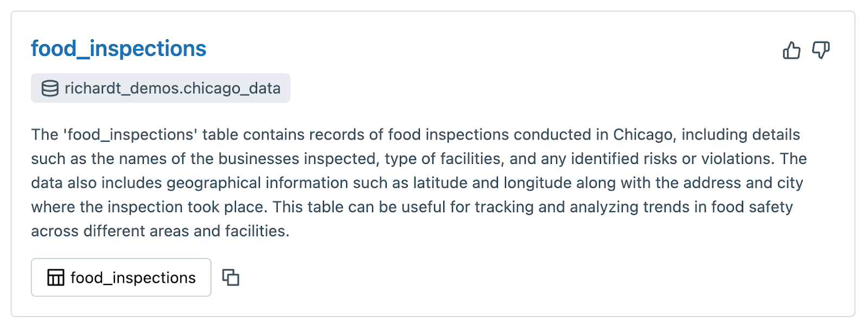Click "across different areas and facilities" line
Image resolution: width=868 pixels, height=329 pixels.
coord(160,231)
